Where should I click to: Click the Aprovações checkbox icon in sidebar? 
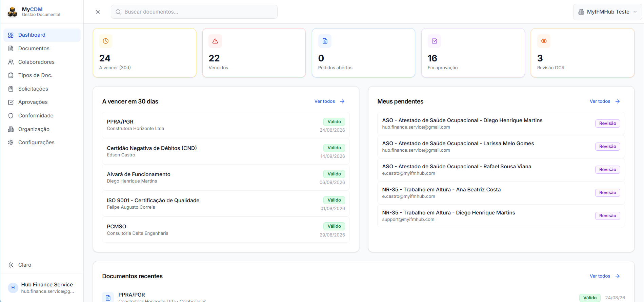coord(11,102)
